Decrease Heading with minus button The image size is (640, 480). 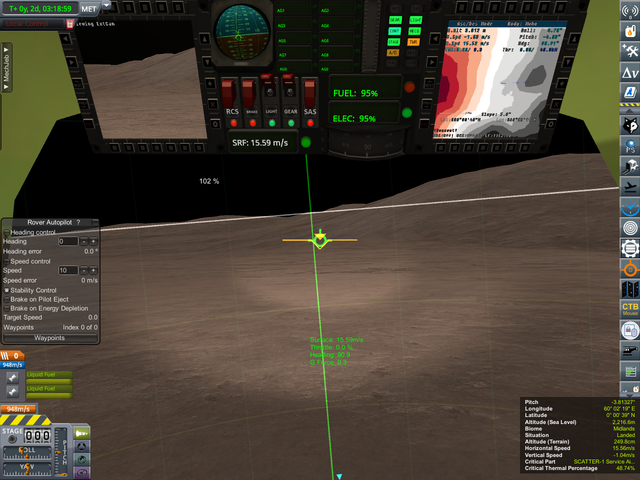pos(84,241)
